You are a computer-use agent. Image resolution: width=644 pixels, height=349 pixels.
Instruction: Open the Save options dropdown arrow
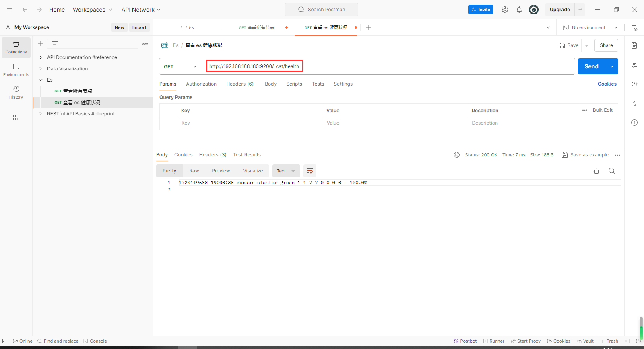(x=586, y=45)
